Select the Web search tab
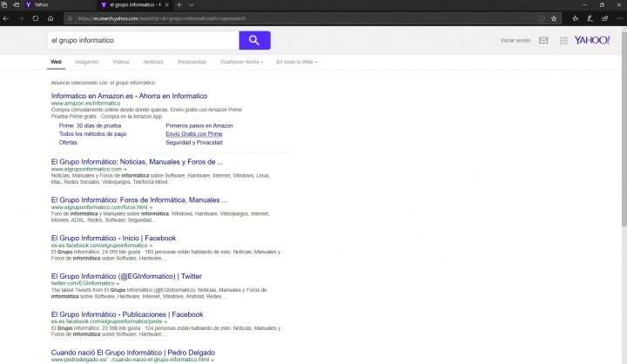The height and width of the screenshot is (364, 627). tap(56, 62)
